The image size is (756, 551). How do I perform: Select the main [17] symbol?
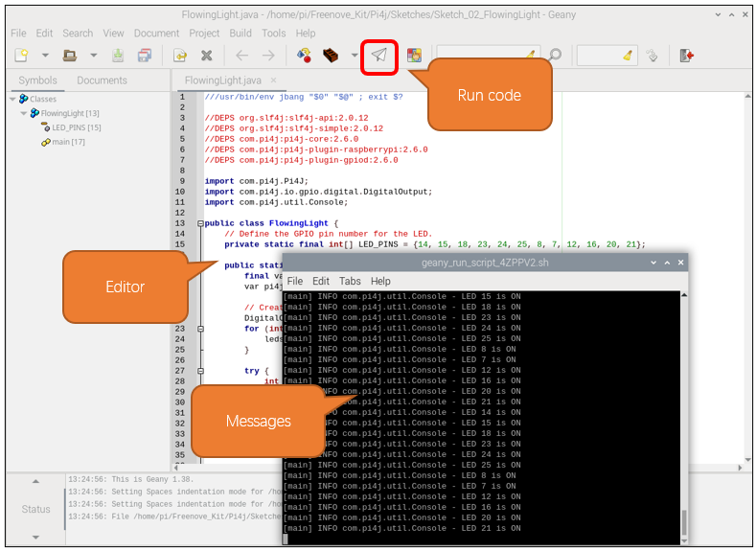coord(63,142)
